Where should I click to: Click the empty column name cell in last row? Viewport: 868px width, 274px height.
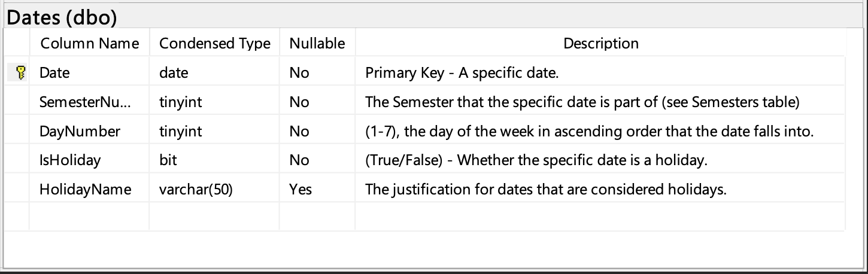coord(89,217)
